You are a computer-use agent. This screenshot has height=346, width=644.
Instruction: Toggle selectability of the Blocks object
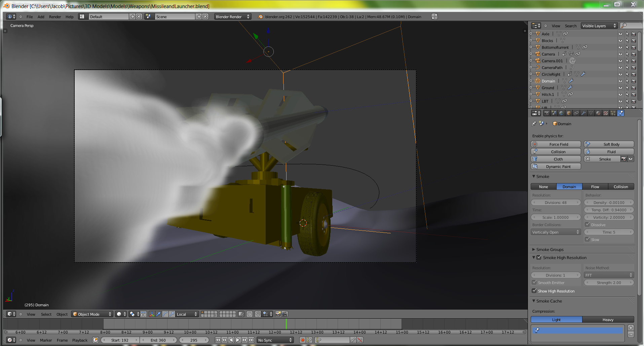[627, 40]
